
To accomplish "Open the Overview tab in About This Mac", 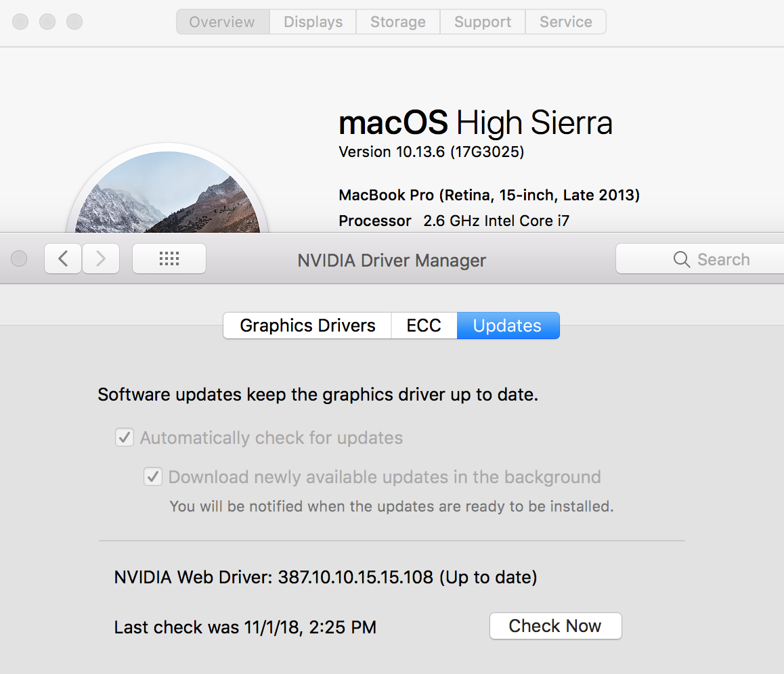I will point(223,22).
